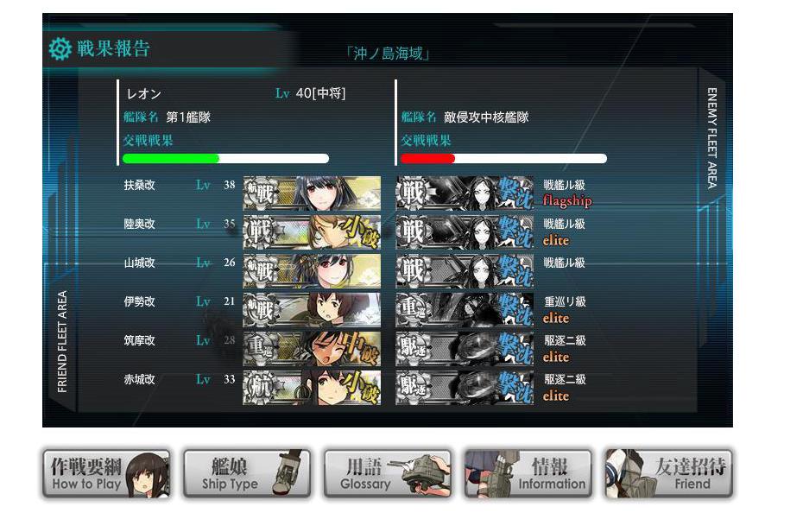Click the 赤城改 carrier banner
The width and height of the screenshot is (803, 532).
tap(312, 388)
